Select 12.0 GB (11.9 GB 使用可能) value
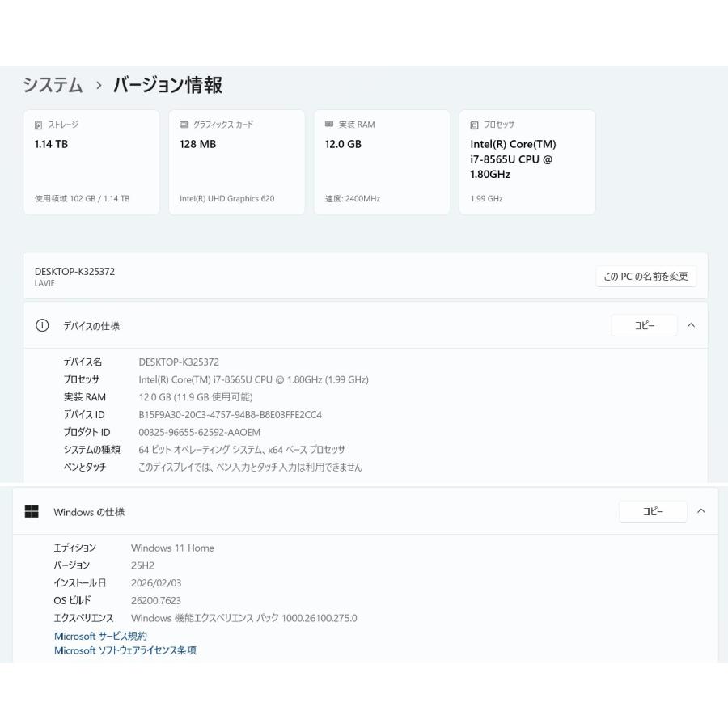The image size is (728, 728). coord(196,397)
